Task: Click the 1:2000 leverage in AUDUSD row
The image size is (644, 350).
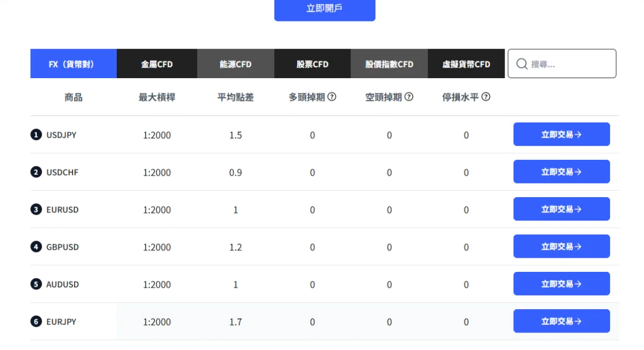Action: tap(157, 284)
